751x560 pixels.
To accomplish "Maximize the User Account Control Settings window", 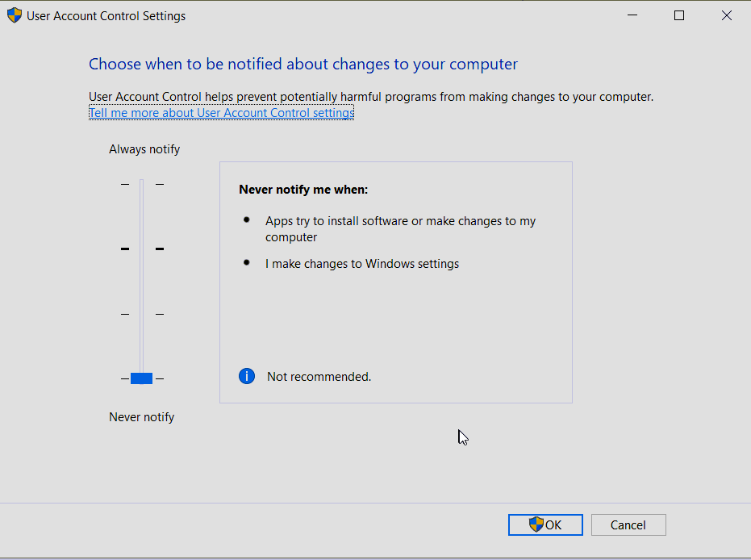I will (679, 15).
